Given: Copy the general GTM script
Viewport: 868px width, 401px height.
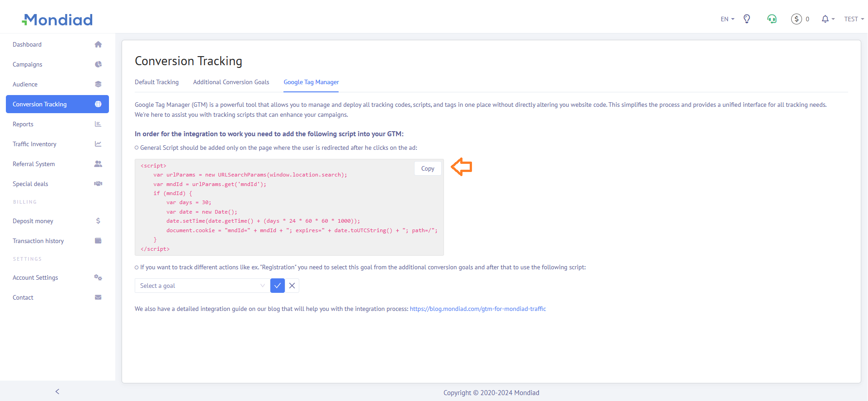Looking at the screenshot, I should pos(428,168).
